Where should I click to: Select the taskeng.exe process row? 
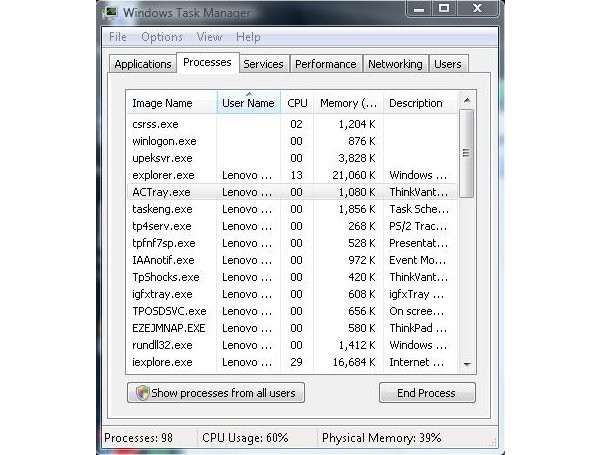(292, 209)
